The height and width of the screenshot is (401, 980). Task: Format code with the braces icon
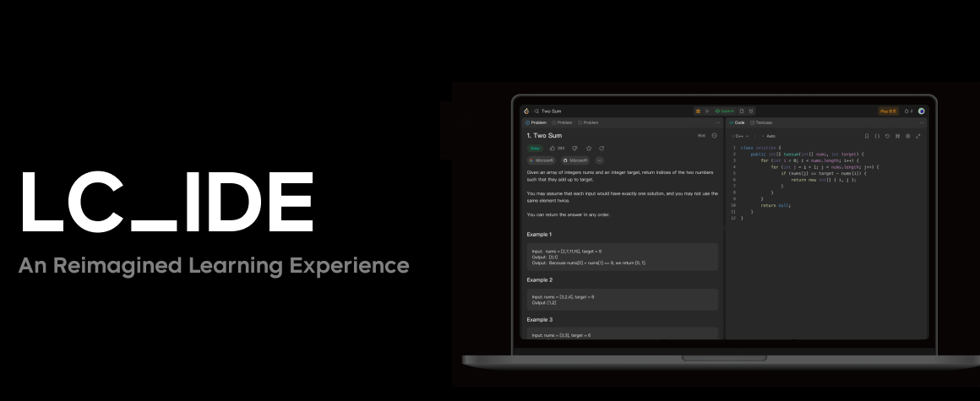point(877,135)
